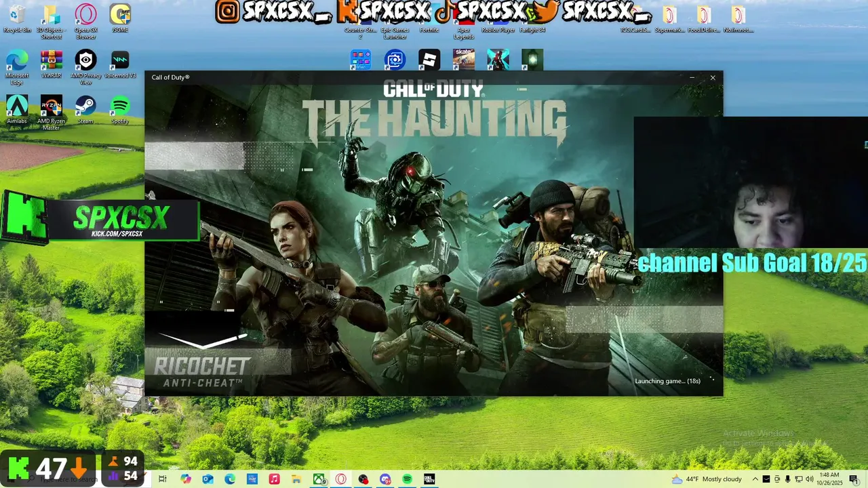Open the AMD Ryzen Master shortcut
Viewport: 868px width, 488px height.
(x=52, y=113)
